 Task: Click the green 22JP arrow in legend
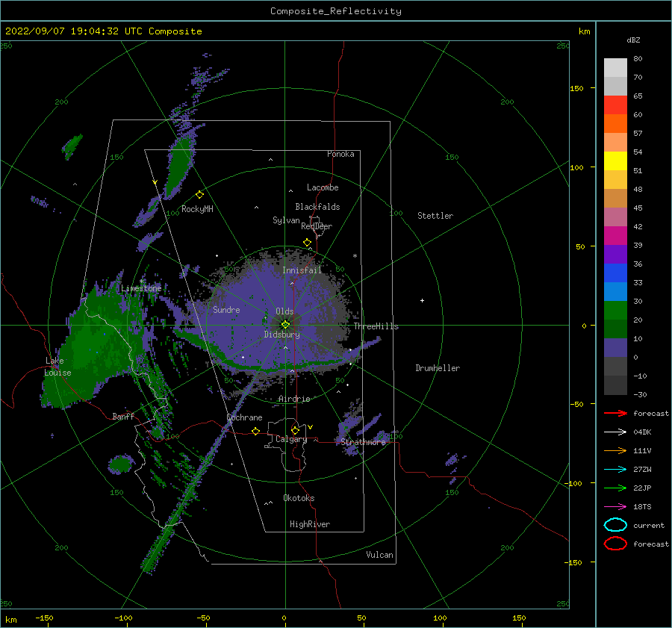click(615, 488)
